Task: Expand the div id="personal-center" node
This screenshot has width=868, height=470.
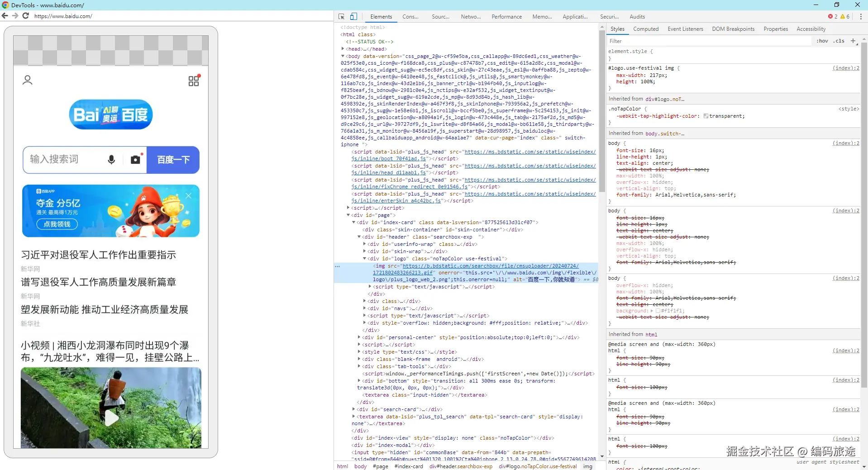Action: pyautogui.click(x=359, y=337)
